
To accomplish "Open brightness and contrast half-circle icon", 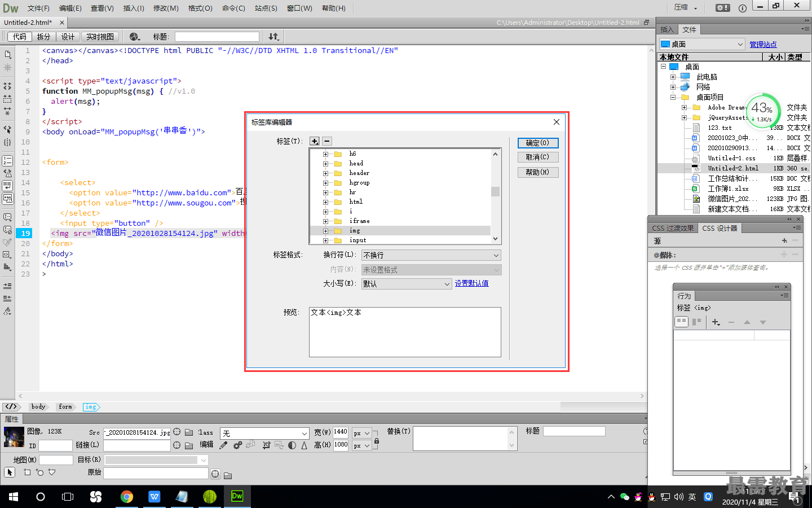I will coord(292,445).
